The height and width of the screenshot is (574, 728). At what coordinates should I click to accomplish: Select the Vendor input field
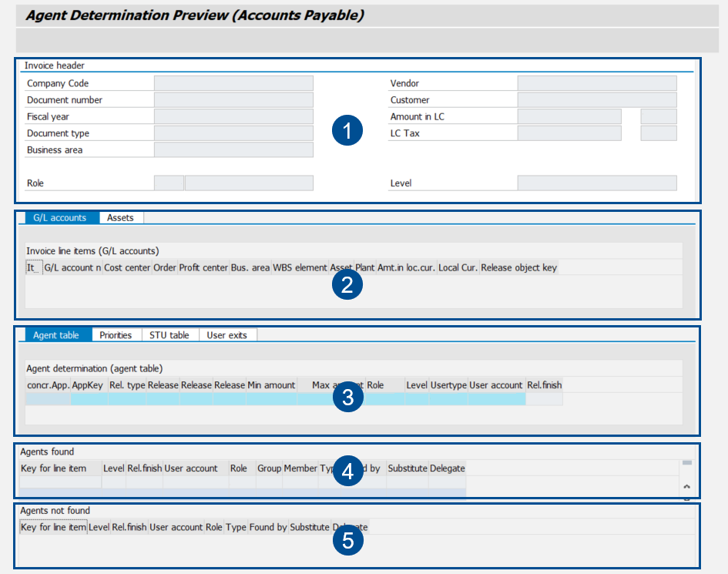(597, 83)
